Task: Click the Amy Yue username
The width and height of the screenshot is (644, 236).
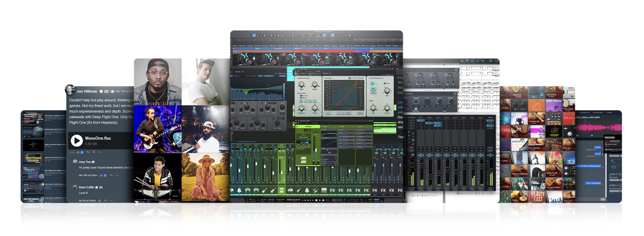Action: click(85, 162)
